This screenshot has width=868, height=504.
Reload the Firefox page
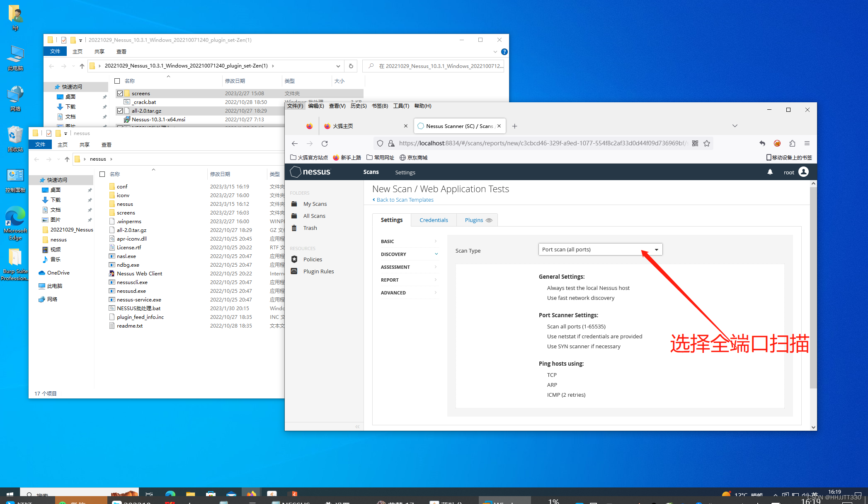pyautogui.click(x=325, y=143)
